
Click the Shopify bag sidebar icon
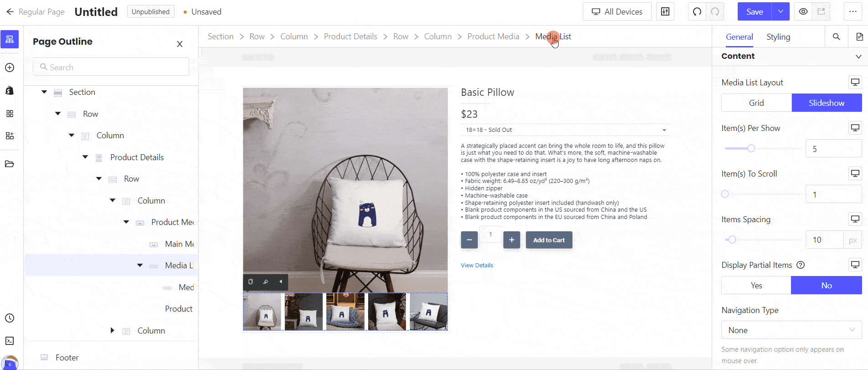[x=10, y=90]
